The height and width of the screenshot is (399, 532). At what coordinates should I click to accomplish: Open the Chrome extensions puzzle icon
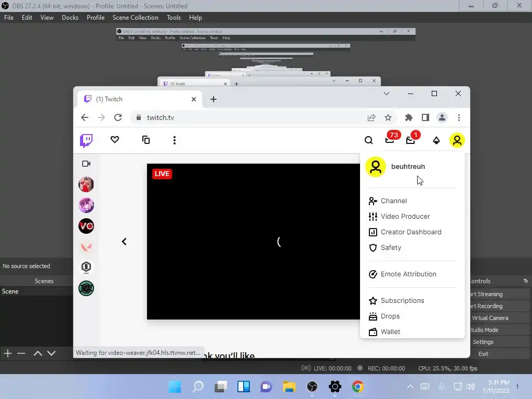[409, 117]
